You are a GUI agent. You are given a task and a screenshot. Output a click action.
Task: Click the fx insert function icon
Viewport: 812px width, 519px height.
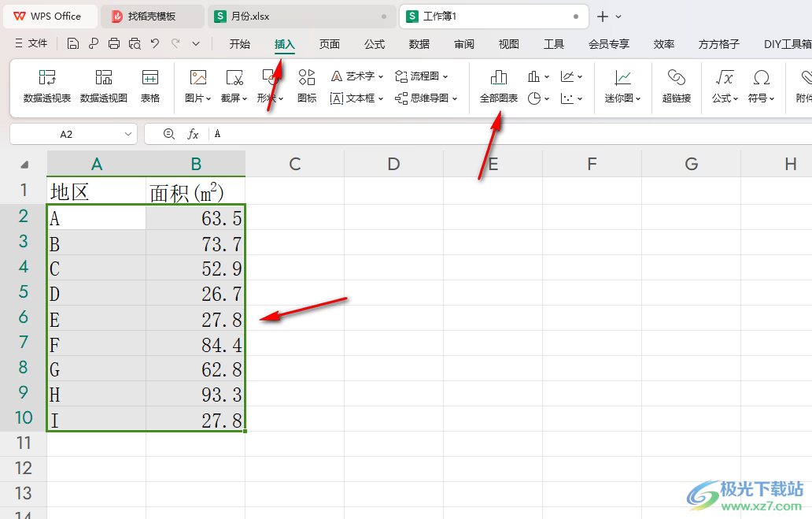point(193,135)
